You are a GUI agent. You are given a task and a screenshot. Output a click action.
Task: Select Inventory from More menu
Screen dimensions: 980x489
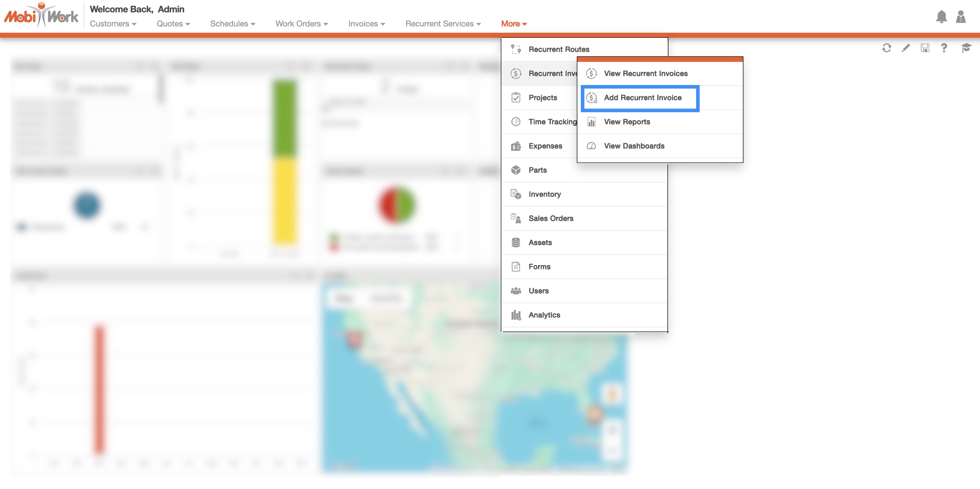click(x=544, y=194)
